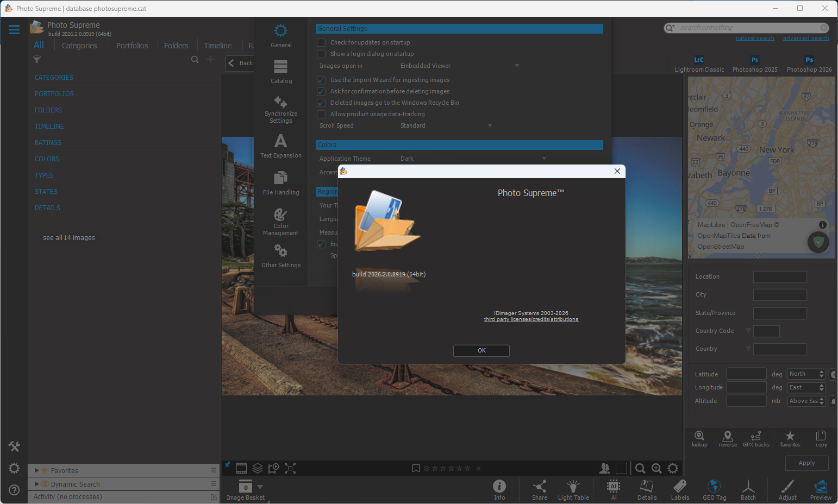Image resolution: width=838 pixels, height=504 pixels.
Task: Select the Catalog settings section
Action: pyautogui.click(x=281, y=72)
